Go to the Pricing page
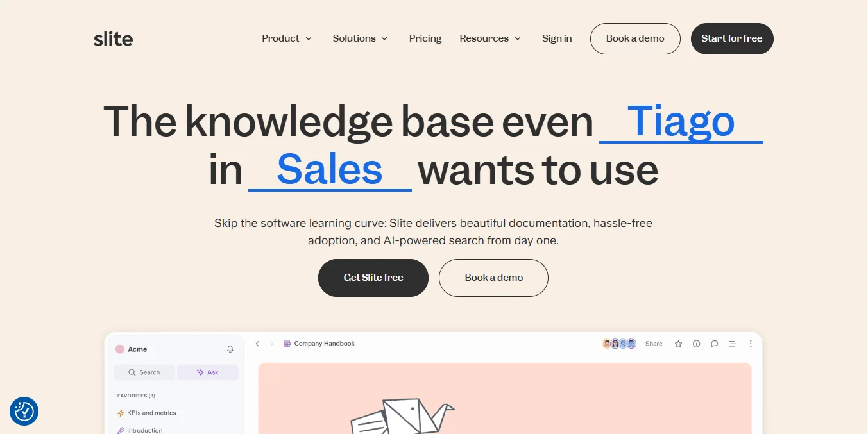The height and width of the screenshot is (434, 868). tap(425, 38)
